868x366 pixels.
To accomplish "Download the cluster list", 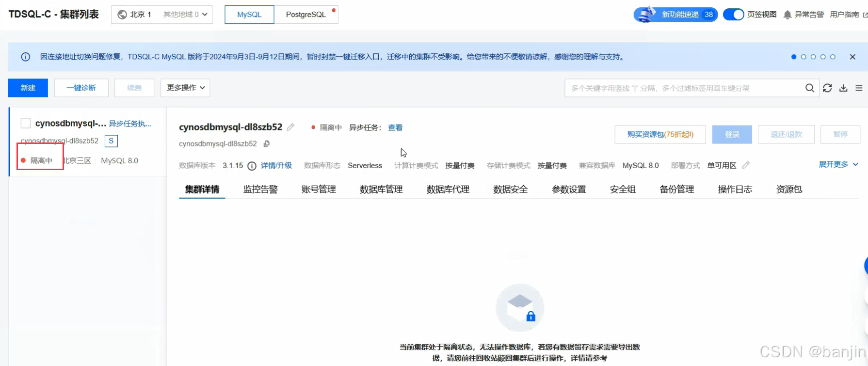I will click(x=843, y=88).
